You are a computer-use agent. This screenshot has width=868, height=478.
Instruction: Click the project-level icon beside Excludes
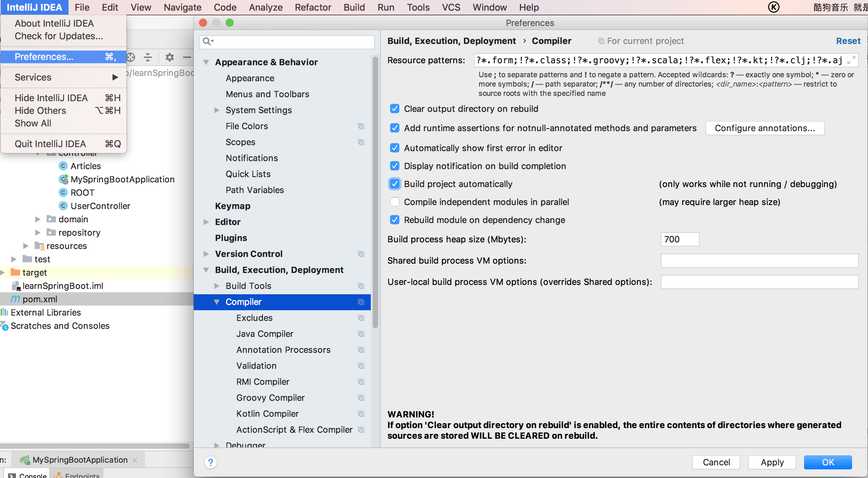point(361,318)
